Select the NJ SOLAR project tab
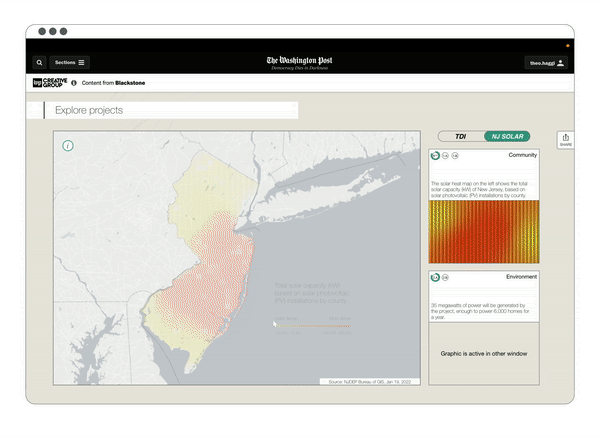The image size is (600, 438). [507, 137]
